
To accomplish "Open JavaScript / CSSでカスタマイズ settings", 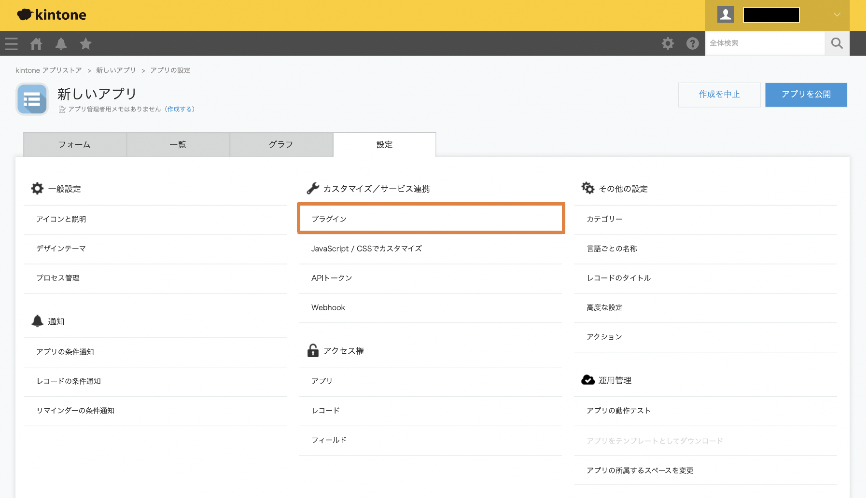I will (x=366, y=249).
